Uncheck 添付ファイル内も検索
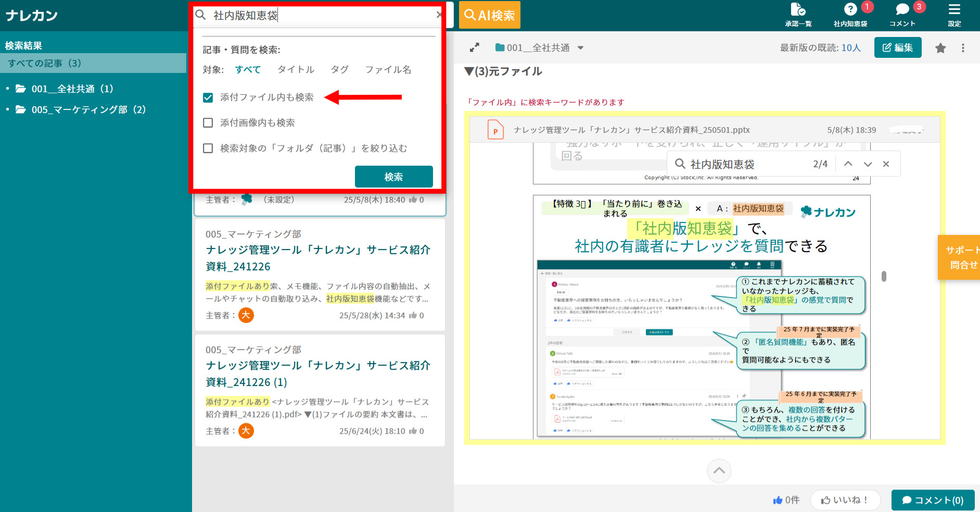 [208, 97]
